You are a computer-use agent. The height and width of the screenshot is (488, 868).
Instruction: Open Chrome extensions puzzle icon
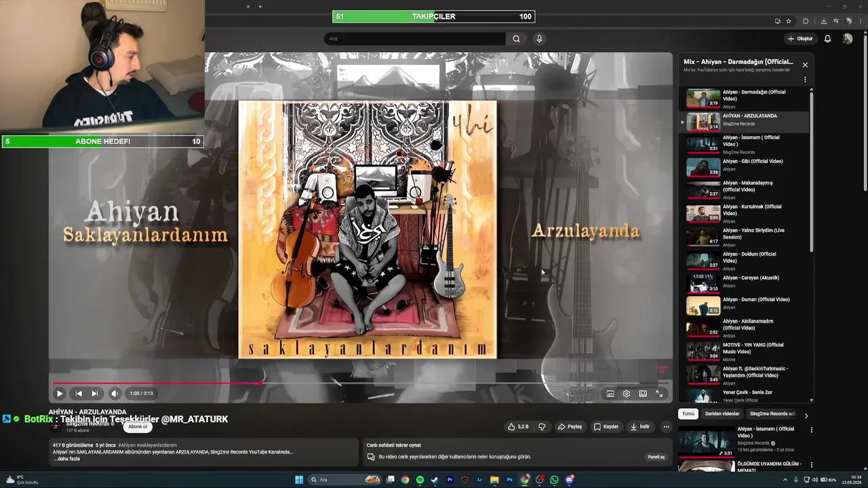[806, 21]
